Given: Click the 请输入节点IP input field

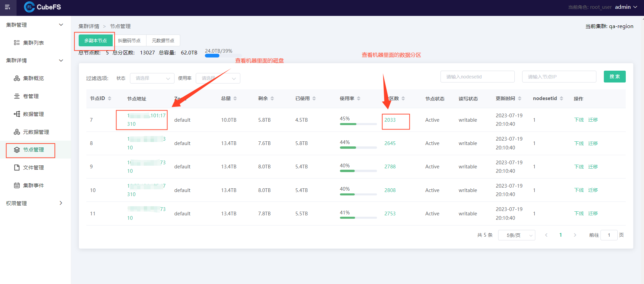Looking at the screenshot, I should pyautogui.click(x=559, y=77).
